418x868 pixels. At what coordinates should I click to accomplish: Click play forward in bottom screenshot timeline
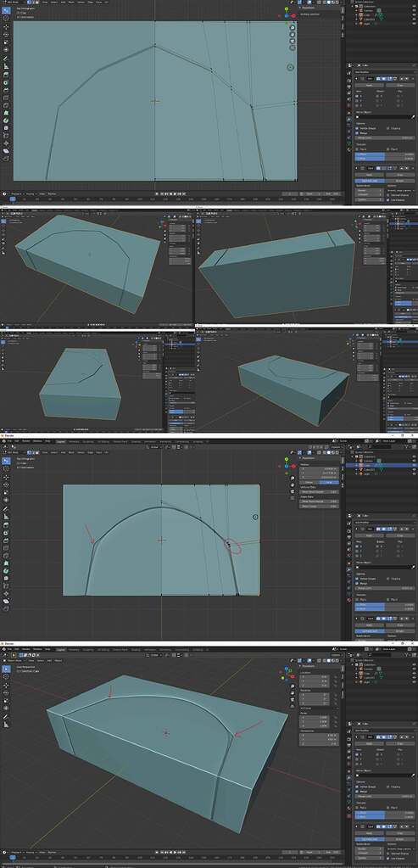(176, 852)
